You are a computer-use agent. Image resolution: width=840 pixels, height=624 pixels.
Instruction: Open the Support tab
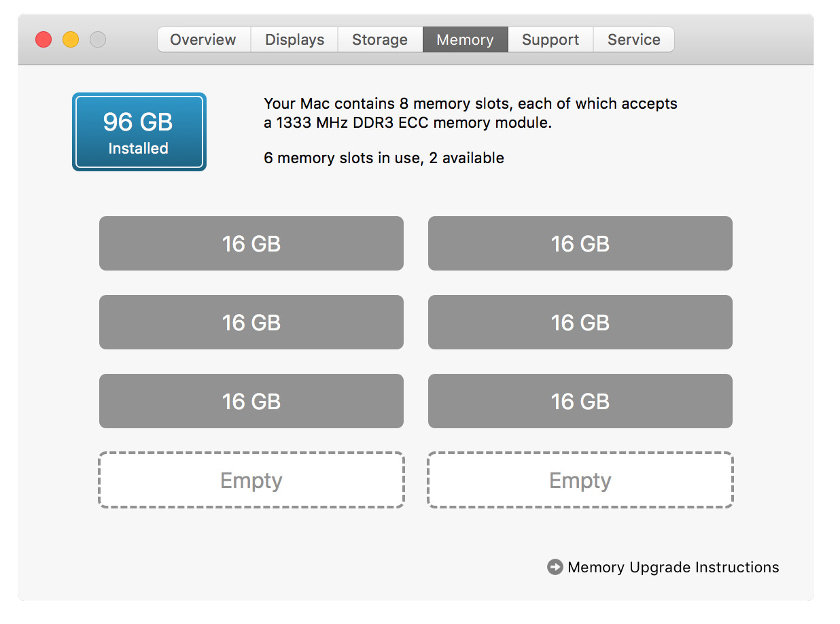click(x=550, y=39)
